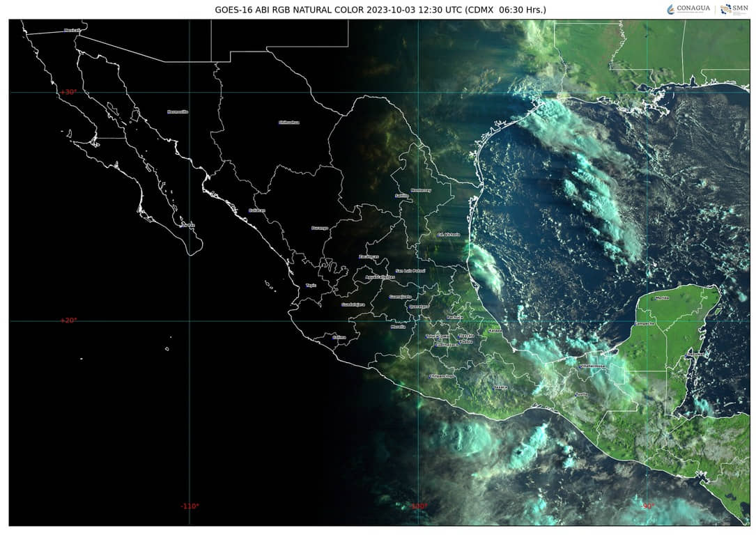Click the Hermosillo city label
Viewport: 756px width, 535px height.
178,111
